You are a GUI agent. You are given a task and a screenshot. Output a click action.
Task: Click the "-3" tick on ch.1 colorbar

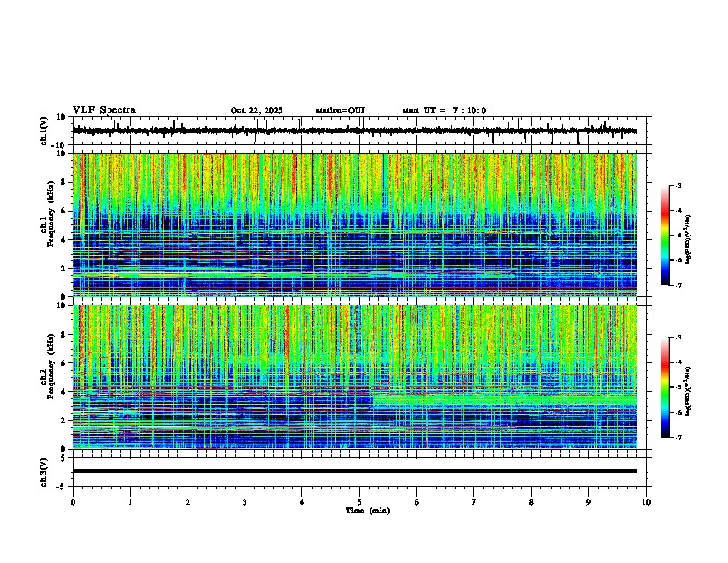coord(678,186)
